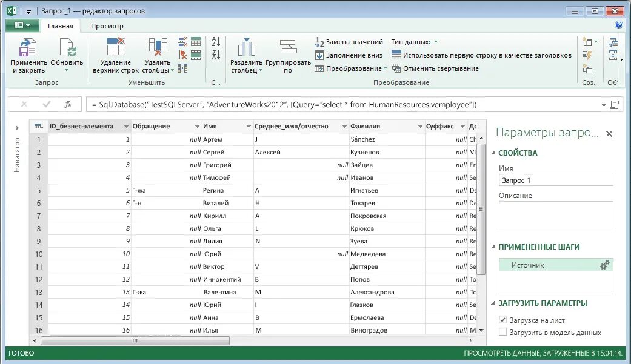Click move columns icon with arrow
The height and width of the screenshot is (364, 631).
click(x=182, y=69)
